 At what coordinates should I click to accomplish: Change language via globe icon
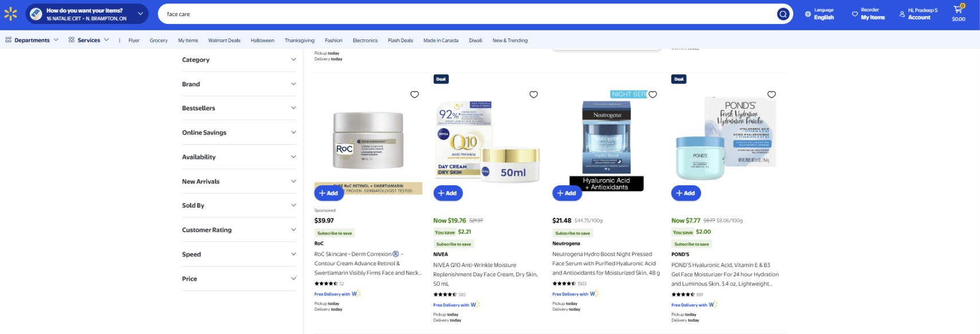point(808,14)
